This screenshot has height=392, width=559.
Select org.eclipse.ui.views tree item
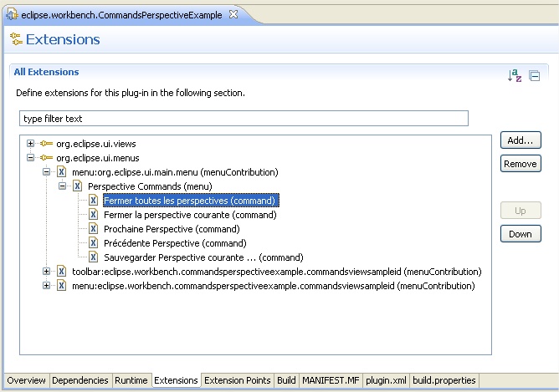pyautogui.click(x=96, y=144)
